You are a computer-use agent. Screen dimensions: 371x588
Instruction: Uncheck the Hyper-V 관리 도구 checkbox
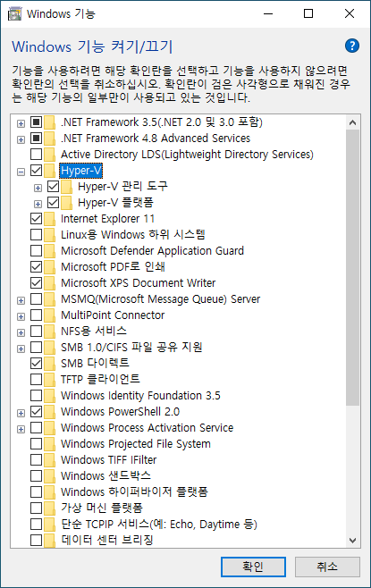coord(53,187)
